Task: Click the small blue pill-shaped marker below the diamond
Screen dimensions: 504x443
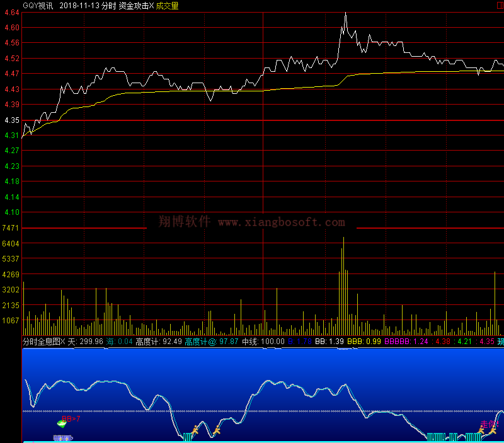Action: pyautogui.click(x=63, y=438)
